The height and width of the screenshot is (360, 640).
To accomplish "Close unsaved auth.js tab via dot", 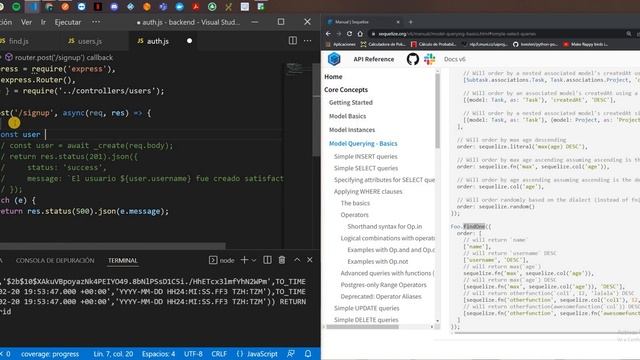I will tap(189, 41).
